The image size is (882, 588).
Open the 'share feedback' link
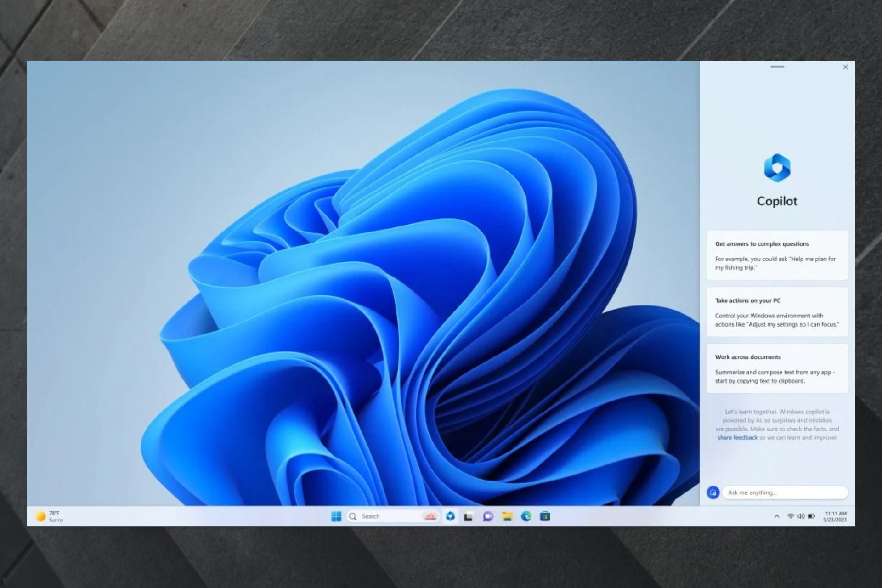(737, 438)
